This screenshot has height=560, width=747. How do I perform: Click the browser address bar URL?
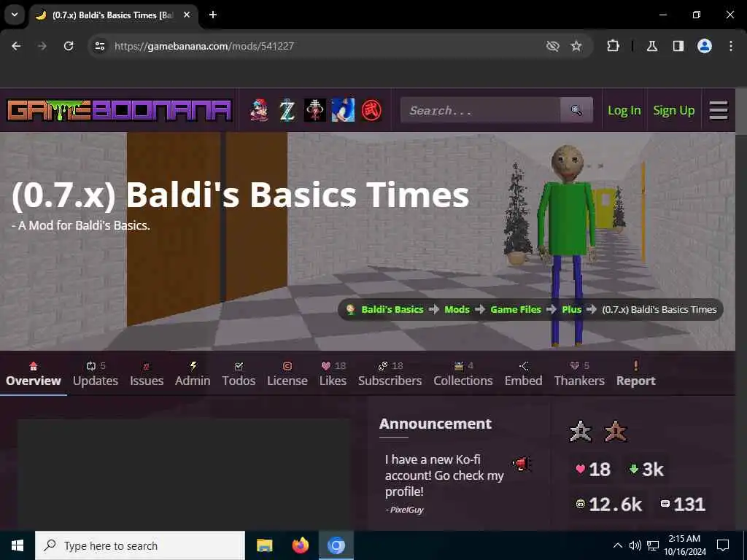[204, 46]
